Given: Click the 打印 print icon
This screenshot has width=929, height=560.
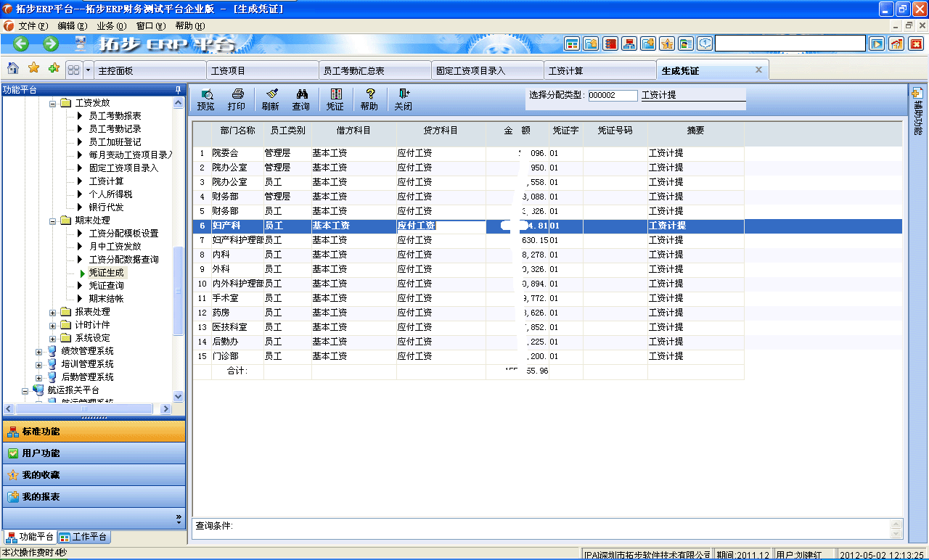Looking at the screenshot, I should pos(238,99).
